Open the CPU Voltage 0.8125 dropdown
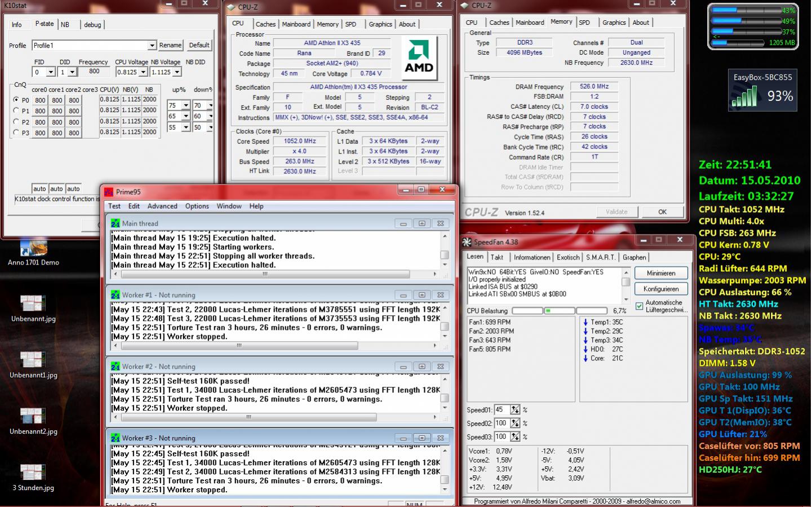The image size is (812, 507). point(143,72)
